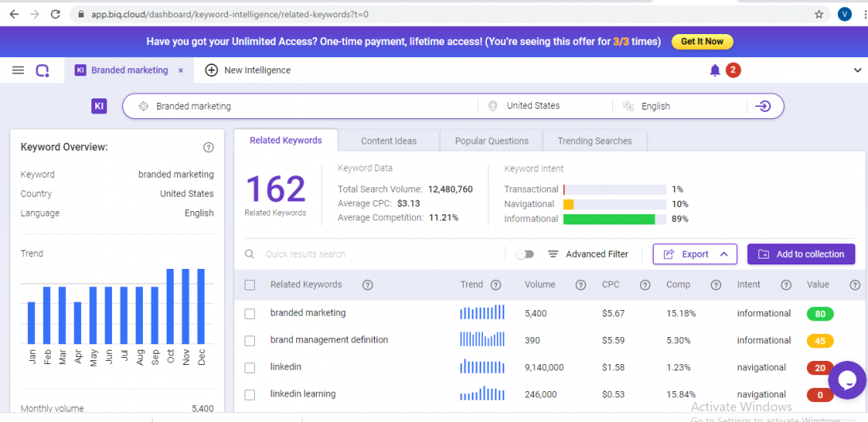Screen dimensions: 868x422
Task: Click the red notification count badge
Action: tap(733, 71)
